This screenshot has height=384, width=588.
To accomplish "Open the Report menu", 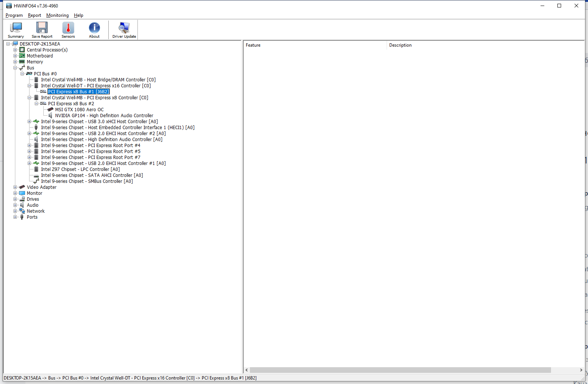I will point(34,15).
